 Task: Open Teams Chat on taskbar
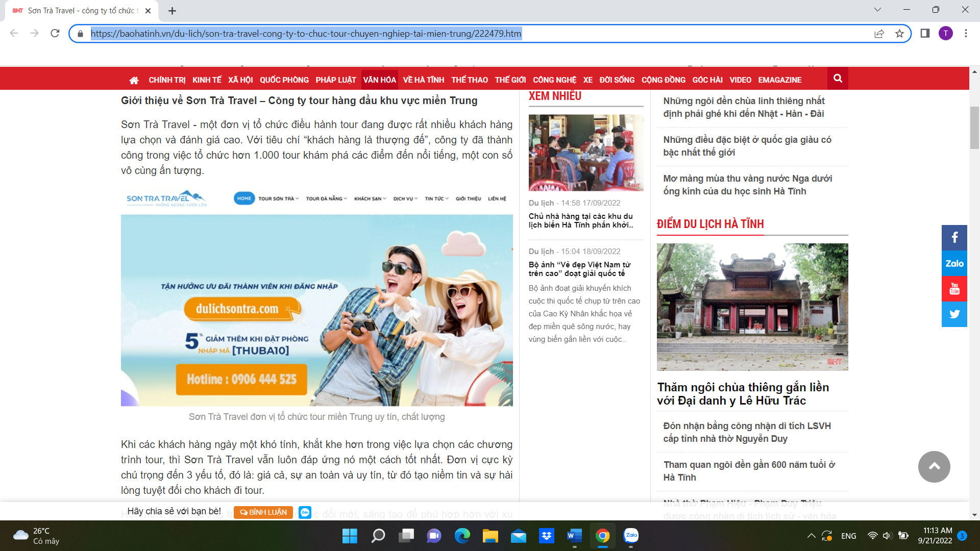434,536
